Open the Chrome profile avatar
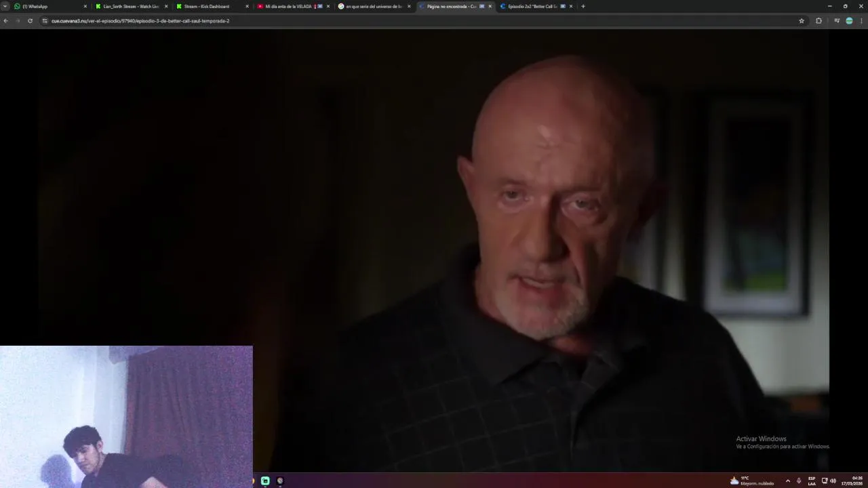The width and height of the screenshot is (868, 488). (x=849, y=20)
